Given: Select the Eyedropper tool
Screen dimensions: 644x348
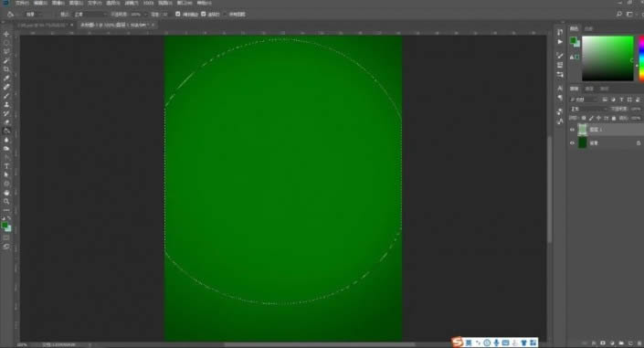Looking at the screenshot, I should [x=6, y=78].
